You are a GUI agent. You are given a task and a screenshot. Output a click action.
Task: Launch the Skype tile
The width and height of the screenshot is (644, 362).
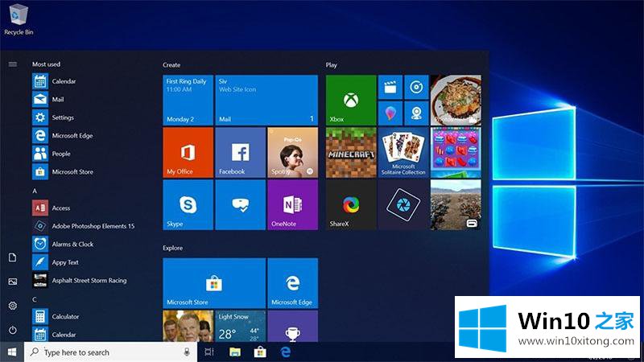[188, 205]
